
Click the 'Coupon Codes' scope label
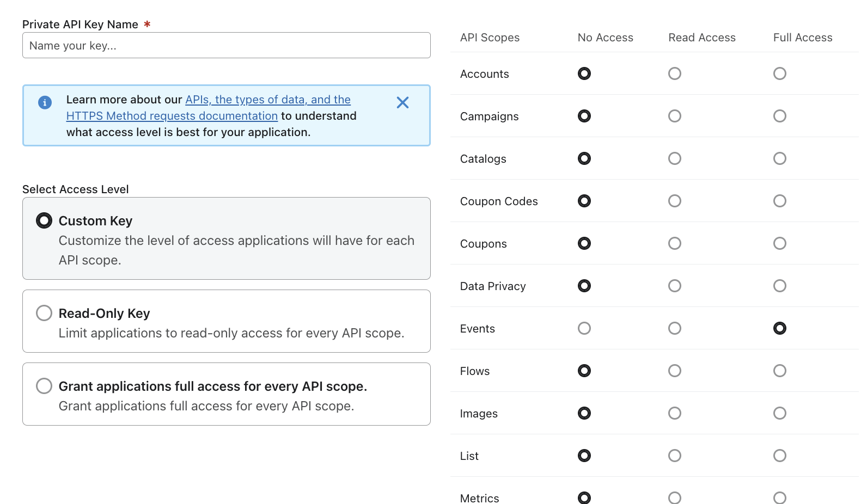point(499,201)
